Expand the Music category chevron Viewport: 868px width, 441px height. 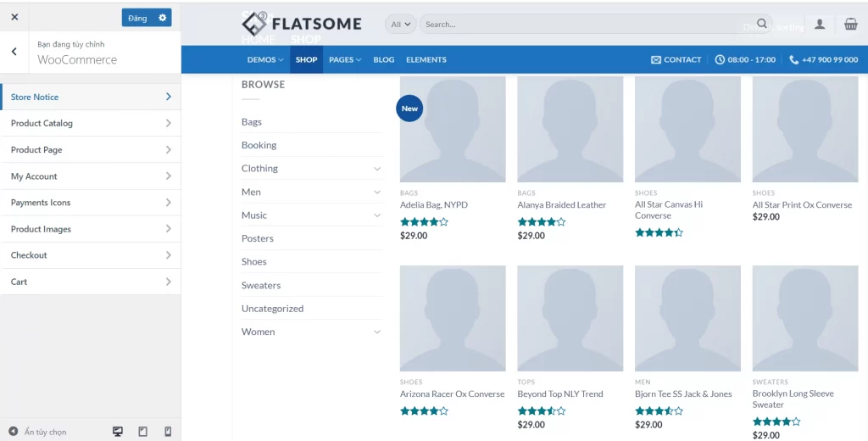coord(377,215)
